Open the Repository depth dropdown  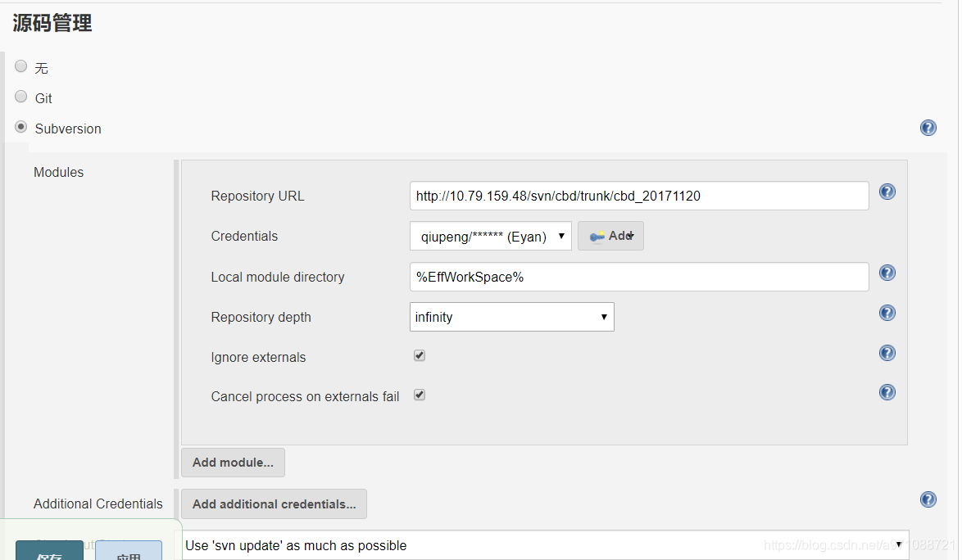point(511,317)
